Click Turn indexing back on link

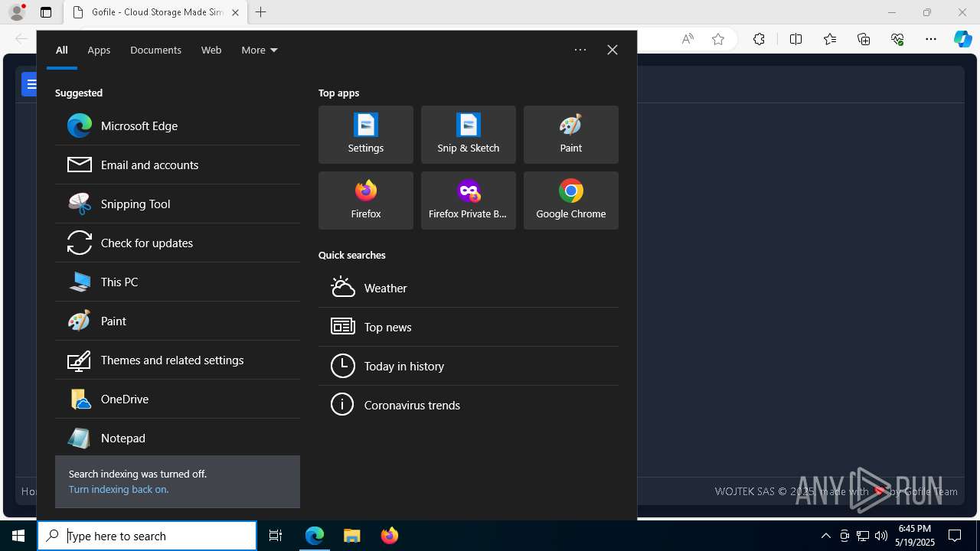click(x=119, y=489)
